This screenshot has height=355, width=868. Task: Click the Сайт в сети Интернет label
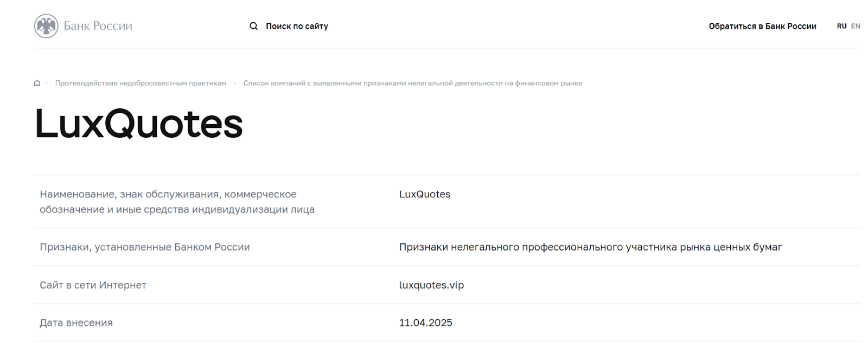tap(93, 285)
